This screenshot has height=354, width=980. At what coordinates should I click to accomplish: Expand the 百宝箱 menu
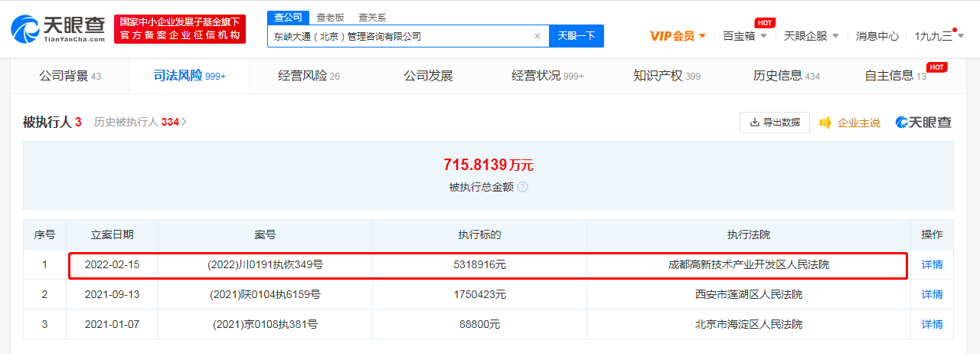click(745, 36)
